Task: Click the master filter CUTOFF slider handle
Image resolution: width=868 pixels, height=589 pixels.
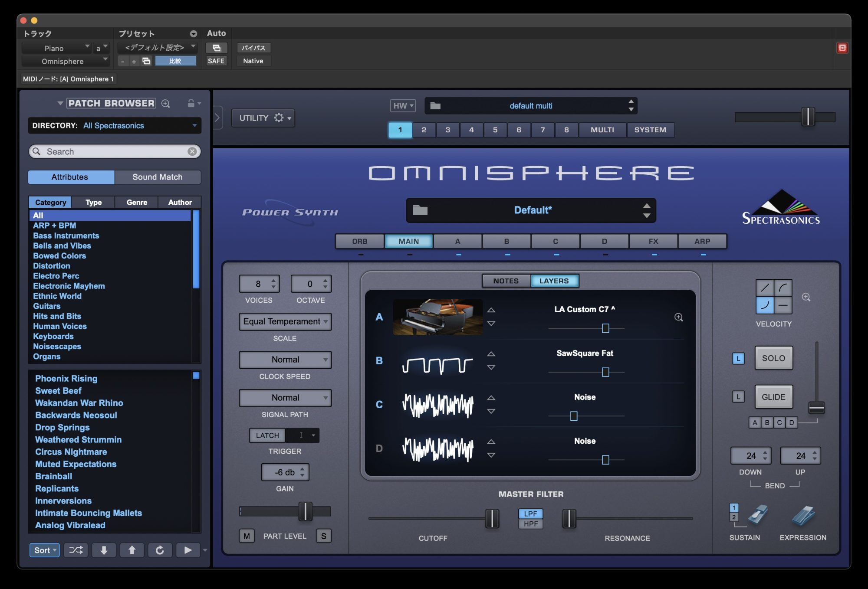Action: 492,518
